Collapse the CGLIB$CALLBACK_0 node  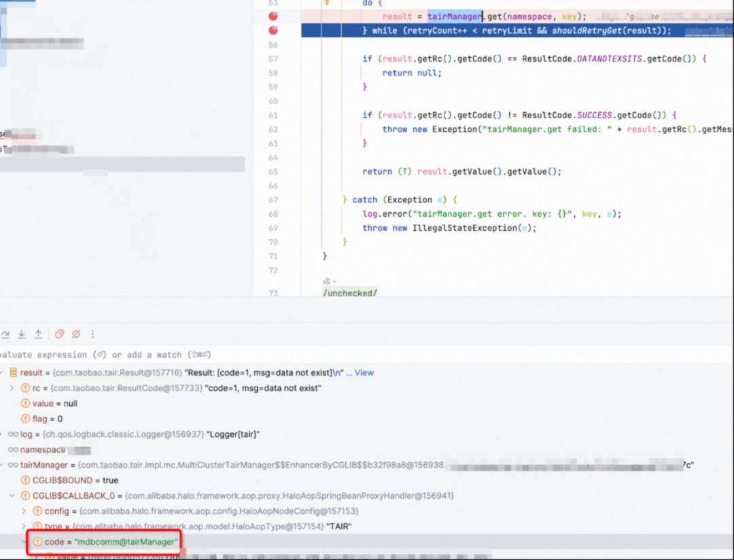12,495
